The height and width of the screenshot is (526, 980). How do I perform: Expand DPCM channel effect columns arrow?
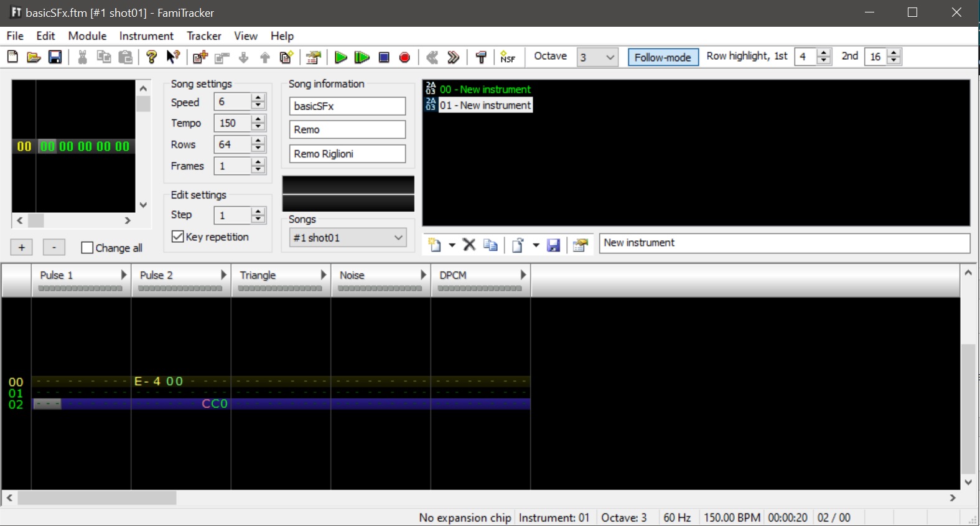[523, 275]
